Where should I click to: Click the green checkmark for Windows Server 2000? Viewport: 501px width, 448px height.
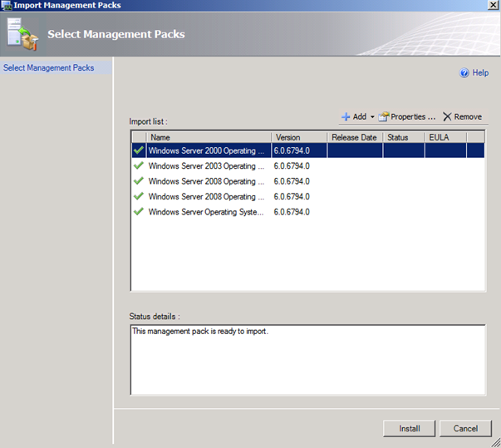(x=139, y=150)
